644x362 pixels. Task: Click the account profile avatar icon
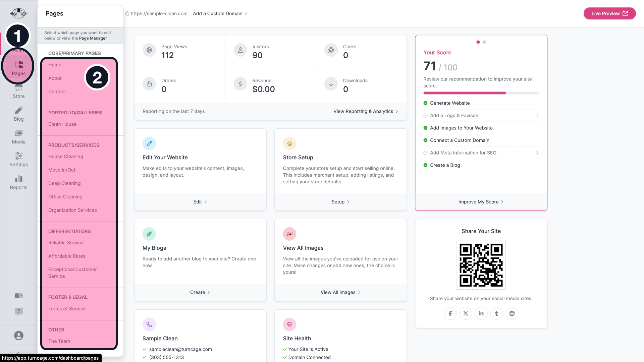click(19, 336)
